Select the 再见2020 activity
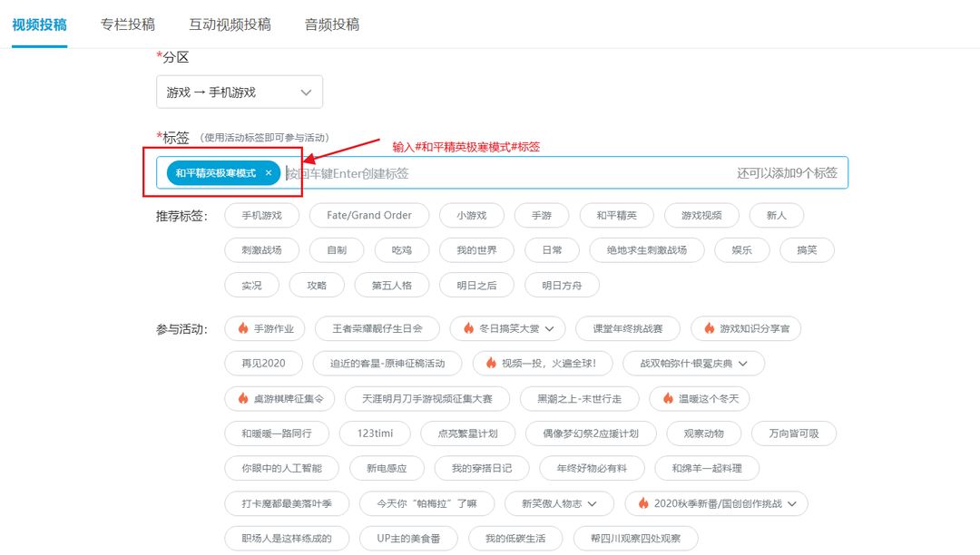 264,364
